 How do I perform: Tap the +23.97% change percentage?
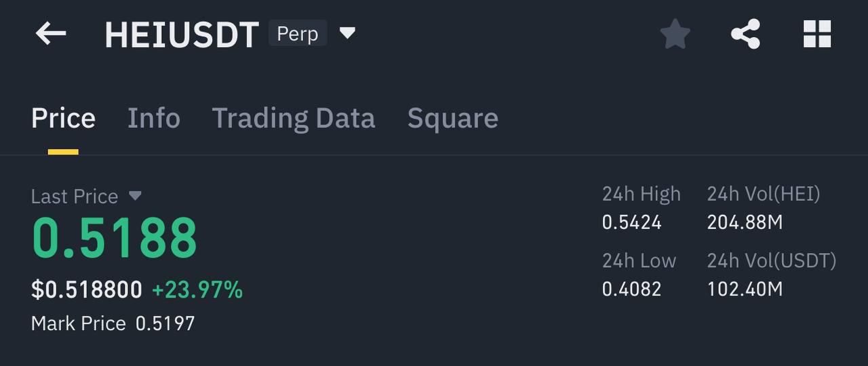[x=197, y=290]
